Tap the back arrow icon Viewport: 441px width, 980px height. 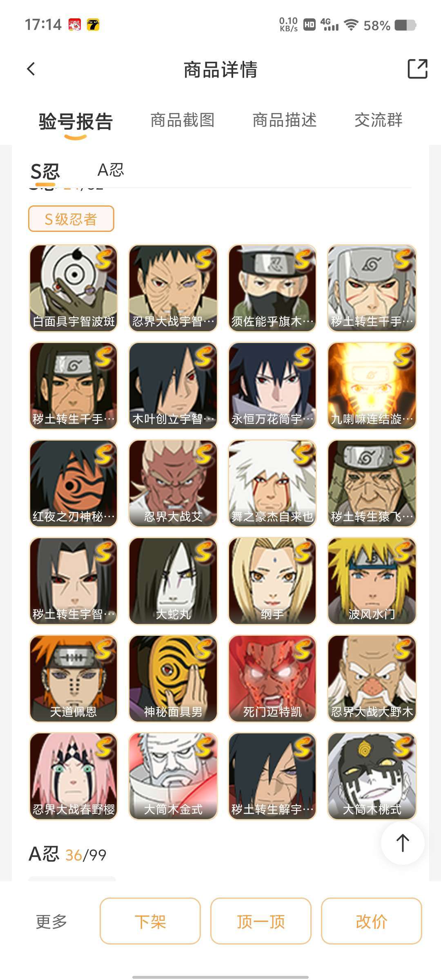click(x=31, y=69)
